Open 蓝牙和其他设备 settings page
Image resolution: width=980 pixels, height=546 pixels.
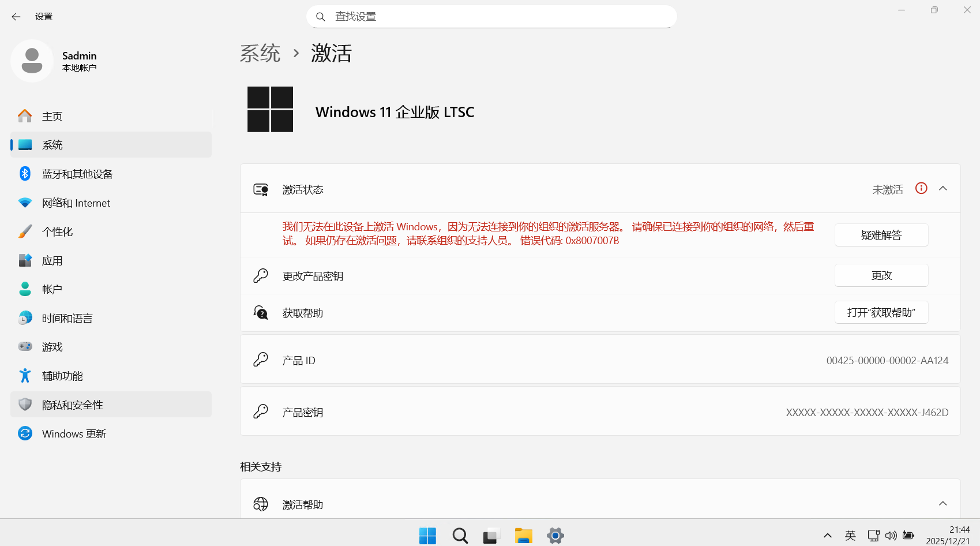click(x=77, y=174)
